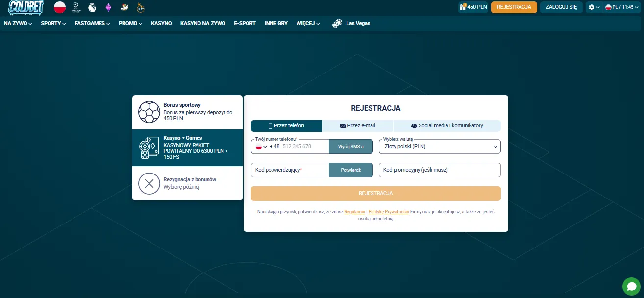Select Kasyno + Games welcome package
This screenshot has width=644, height=298.
187,148
